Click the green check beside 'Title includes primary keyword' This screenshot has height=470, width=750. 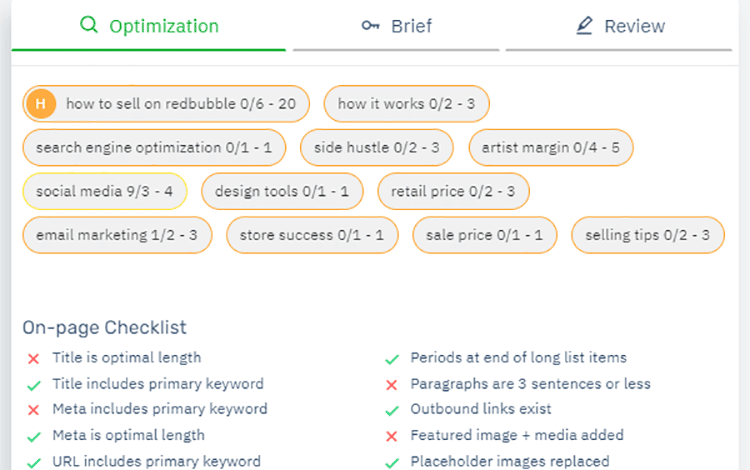(x=33, y=384)
